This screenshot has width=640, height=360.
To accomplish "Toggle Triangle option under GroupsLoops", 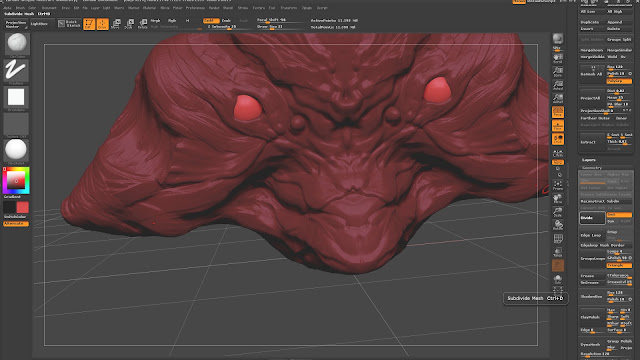I will 619,265.
